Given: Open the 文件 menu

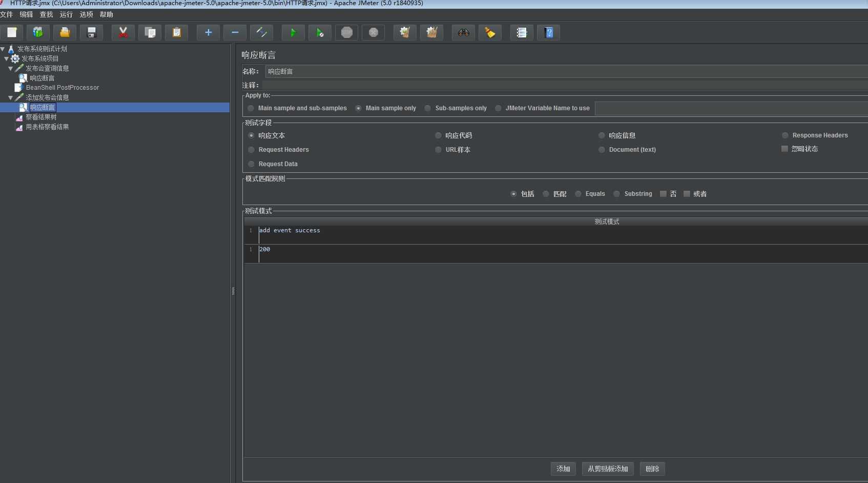Looking at the screenshot, I should pyautogui.click(x=7, y=14).
